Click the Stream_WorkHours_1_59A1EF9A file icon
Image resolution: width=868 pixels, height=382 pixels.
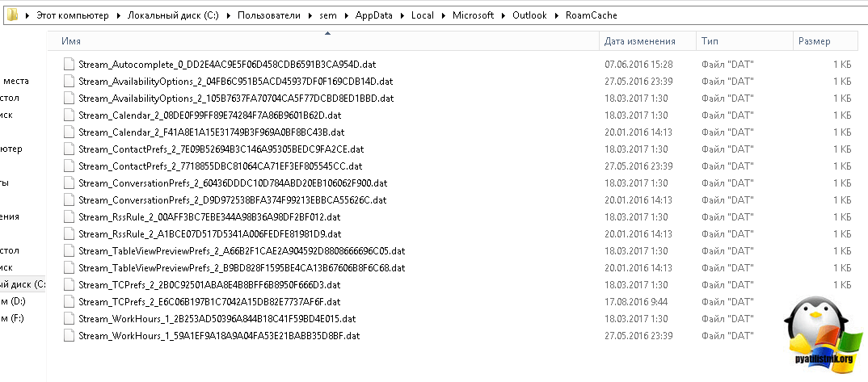click(70, 335)
